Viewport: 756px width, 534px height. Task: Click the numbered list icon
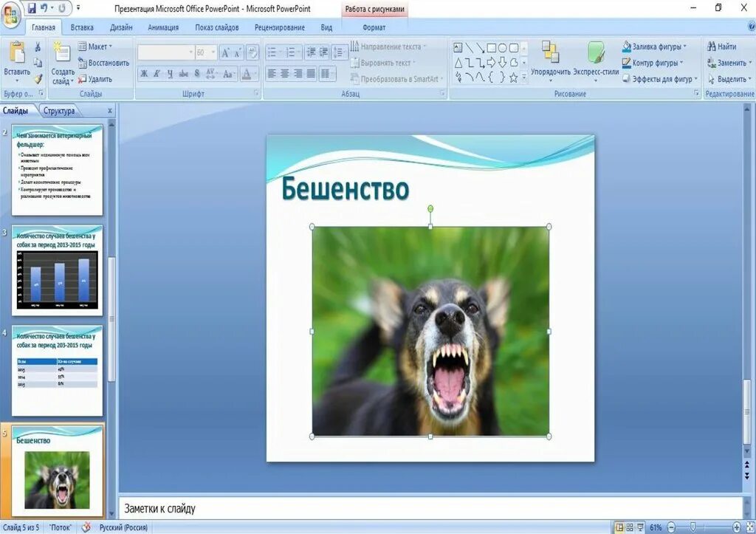point(292,52)
